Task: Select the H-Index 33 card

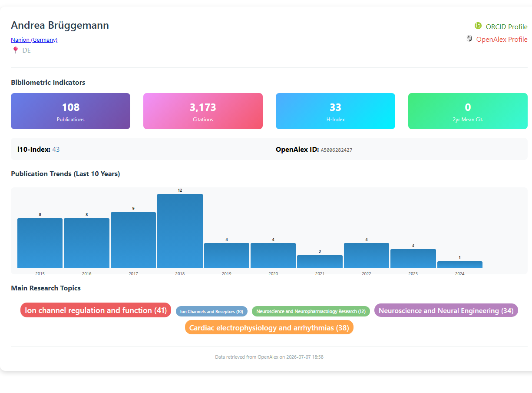Action: [335, 111]
